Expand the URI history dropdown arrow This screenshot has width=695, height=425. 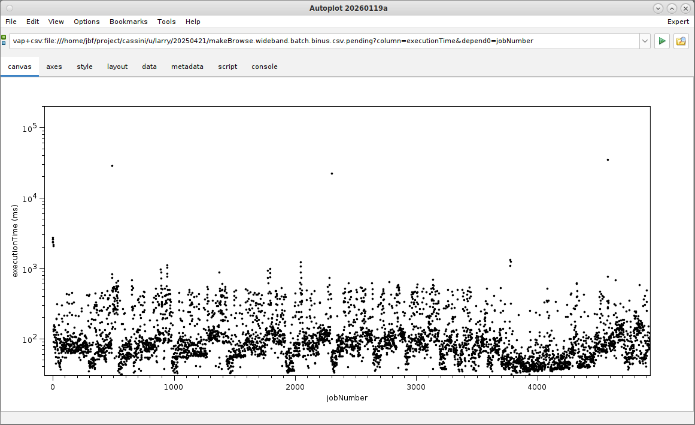pyautogui.click(x=645, y=41)
